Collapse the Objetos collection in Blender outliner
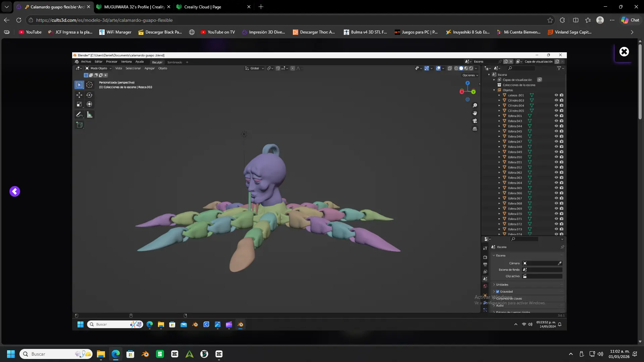 pyautogui.click(x=494, y=90)
